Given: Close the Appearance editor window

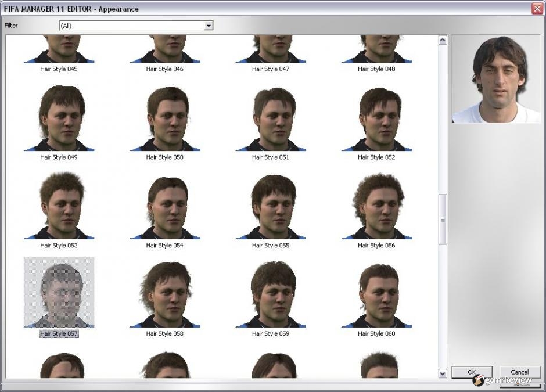Looking at the screenshot, I should coord(537,8).
